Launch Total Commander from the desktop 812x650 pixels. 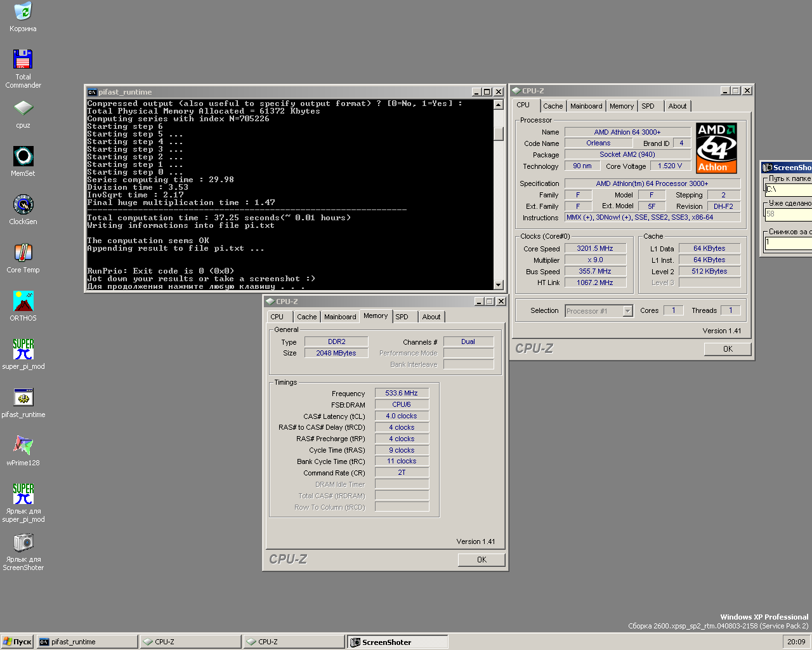point(23,69)
